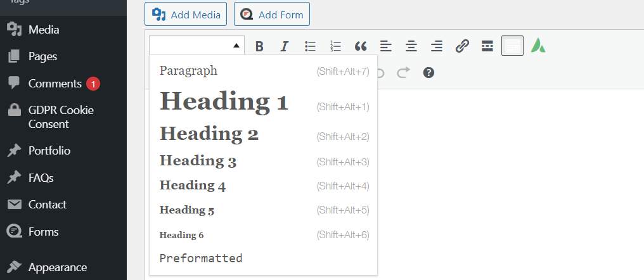Click the FAQs pin icon

tap(14, 178)
